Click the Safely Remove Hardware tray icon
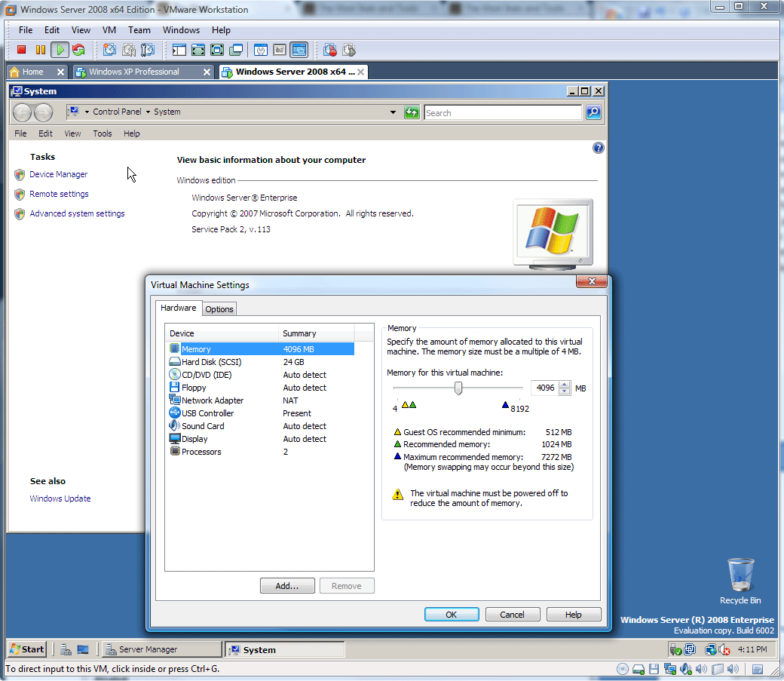 tap(675, 649)
